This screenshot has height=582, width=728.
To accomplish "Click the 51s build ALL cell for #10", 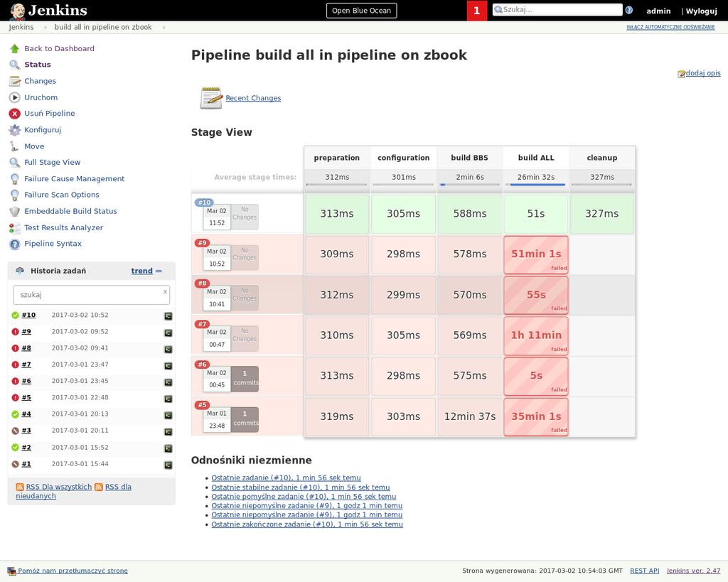I will click(536, 214).
